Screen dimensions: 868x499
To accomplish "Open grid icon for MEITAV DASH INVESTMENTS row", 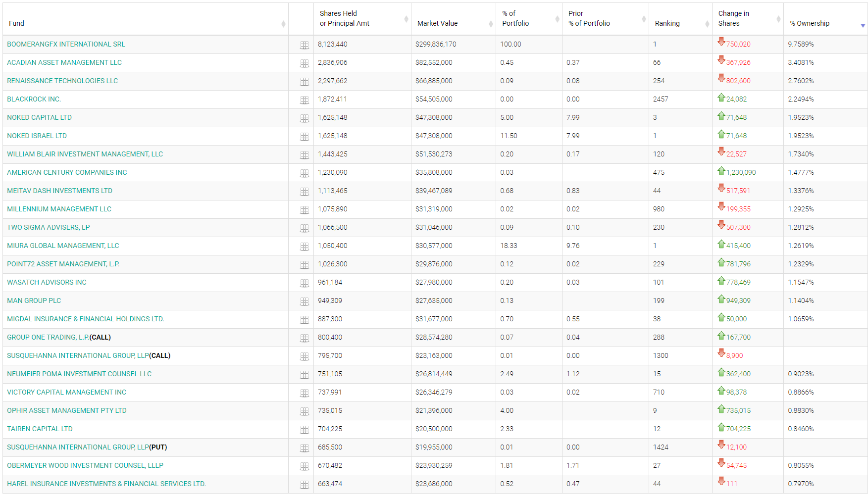I will (x=305, y=192).
